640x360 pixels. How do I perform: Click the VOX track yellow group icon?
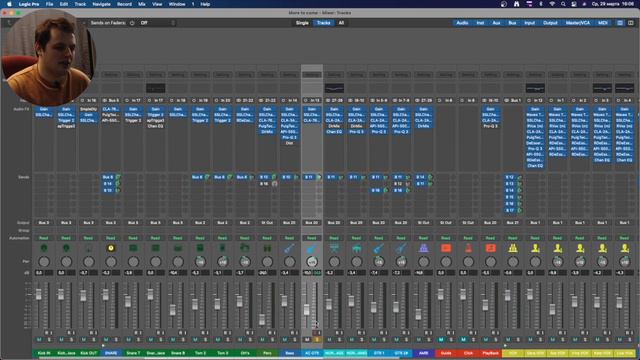[x=513, y=248]
